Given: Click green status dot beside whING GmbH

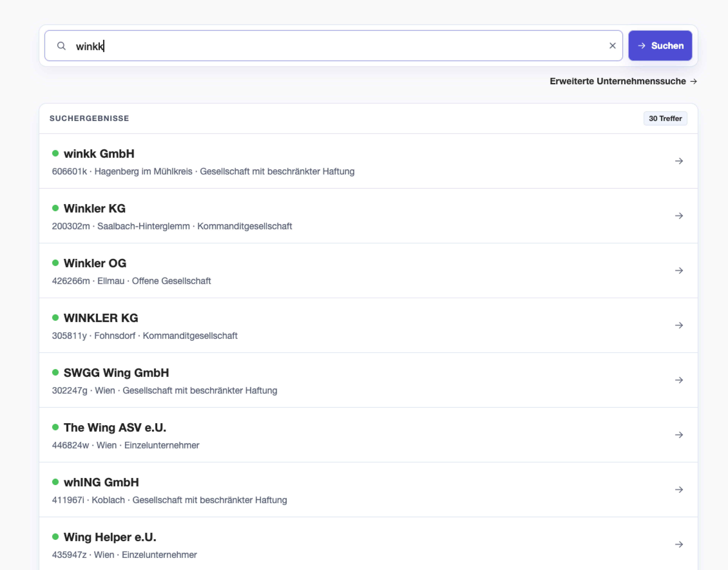Looking at the screenshot, I should coord(55,482).
